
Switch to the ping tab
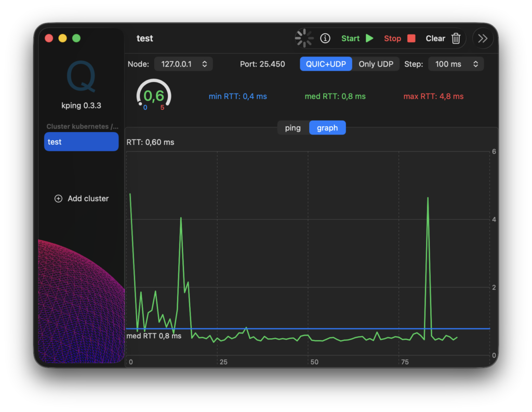[292, 128]
